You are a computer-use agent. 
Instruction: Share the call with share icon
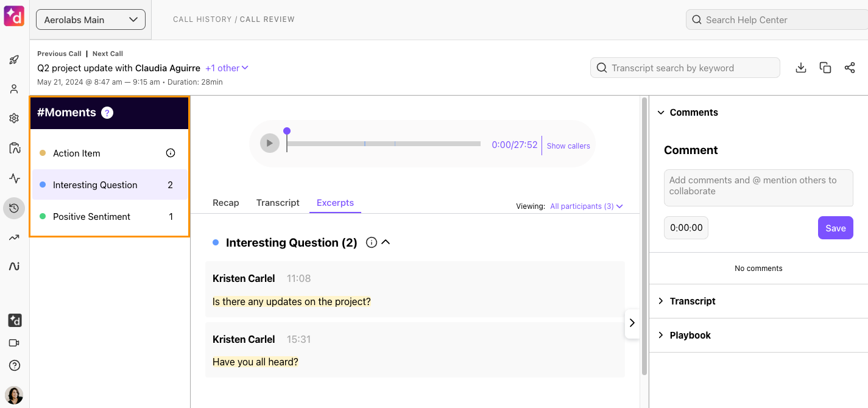[x=850, y=68]
